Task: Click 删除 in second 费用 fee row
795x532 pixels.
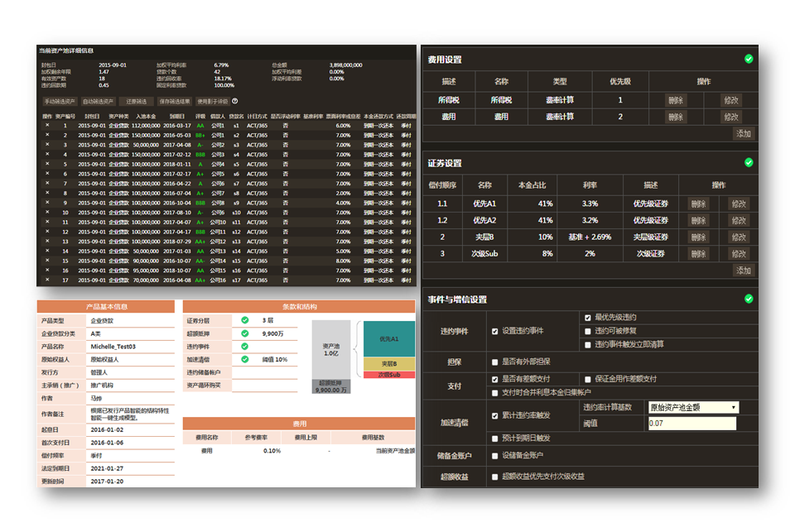Action: (676, 117)
